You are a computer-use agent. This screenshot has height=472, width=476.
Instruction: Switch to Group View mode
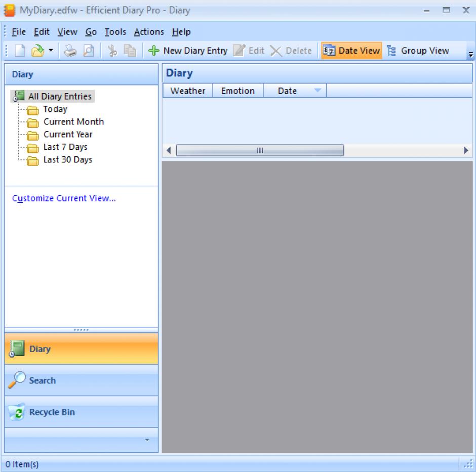coord(418,51)
